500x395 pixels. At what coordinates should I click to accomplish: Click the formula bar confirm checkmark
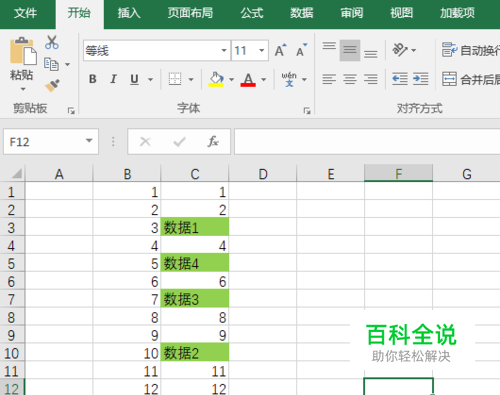(179, 142)
